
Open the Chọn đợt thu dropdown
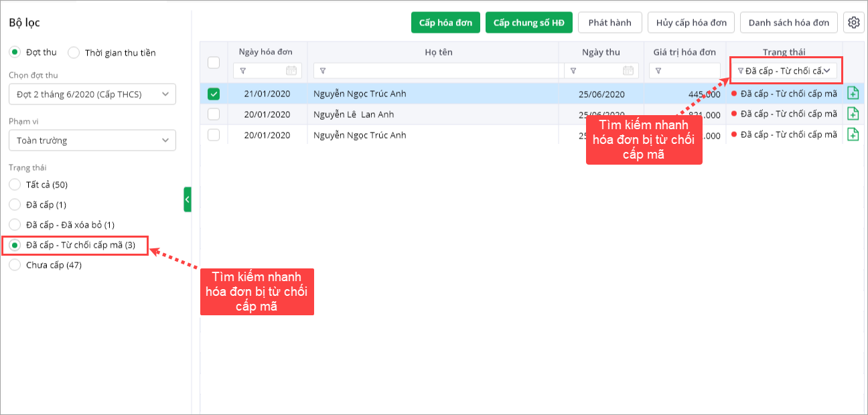coord(92,94)
